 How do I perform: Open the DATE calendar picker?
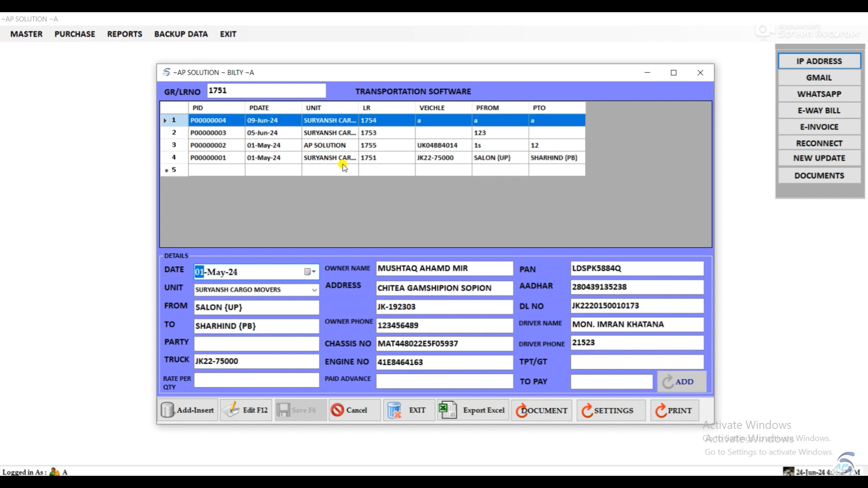tap(310, 272)
